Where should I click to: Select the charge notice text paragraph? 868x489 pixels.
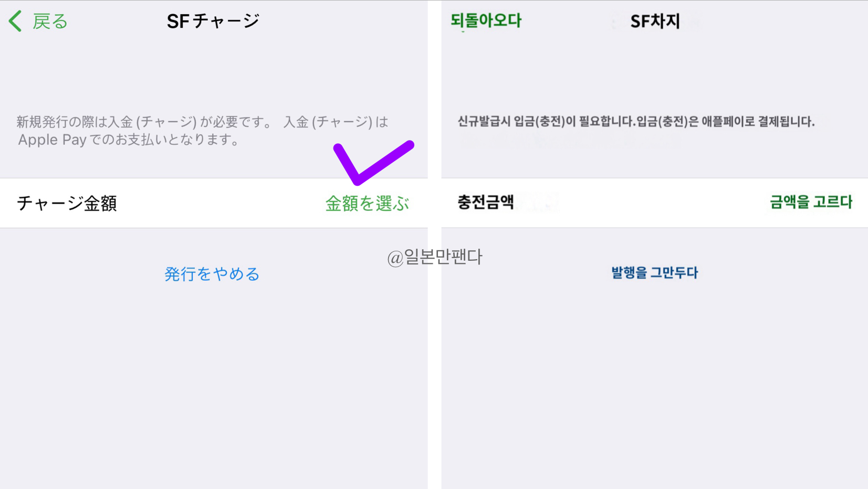point(202,130)
